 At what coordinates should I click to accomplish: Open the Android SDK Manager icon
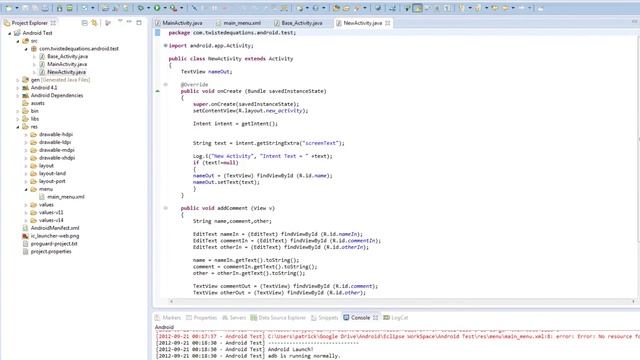(x=60, y=8)
